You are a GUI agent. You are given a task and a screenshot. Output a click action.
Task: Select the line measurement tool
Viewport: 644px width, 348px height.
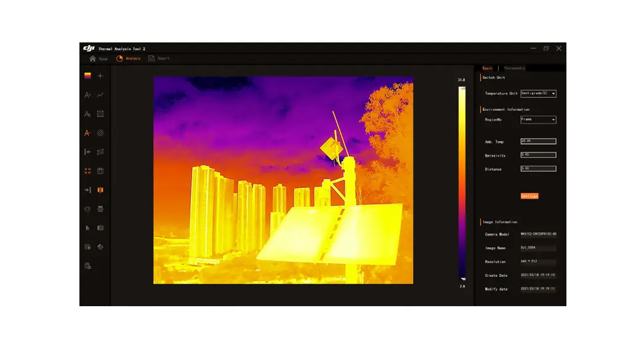pos(100,95)
